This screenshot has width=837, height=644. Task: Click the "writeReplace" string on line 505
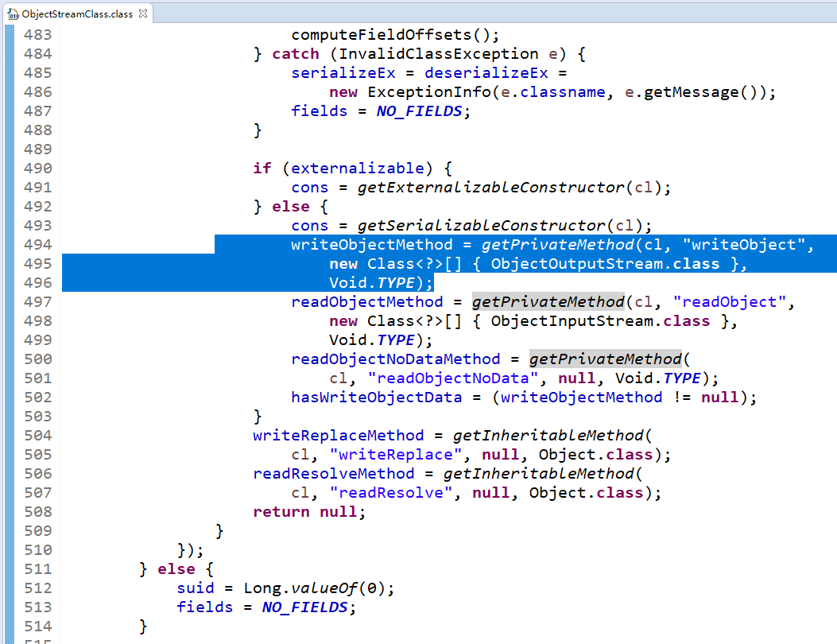pos(396,455)
